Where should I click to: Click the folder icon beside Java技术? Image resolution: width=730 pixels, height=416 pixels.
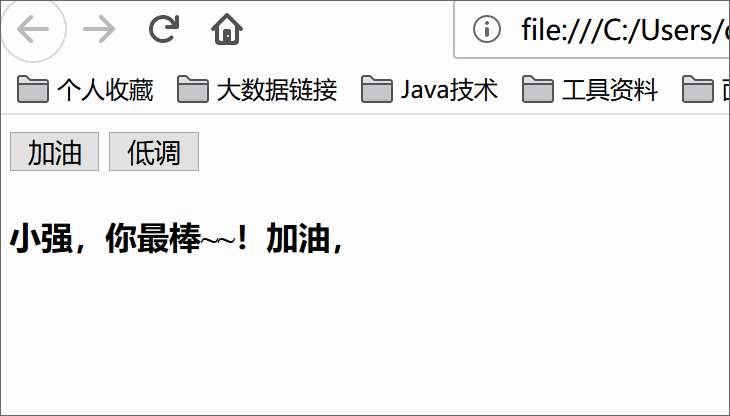pyautogui.click(x=377, y=89)
